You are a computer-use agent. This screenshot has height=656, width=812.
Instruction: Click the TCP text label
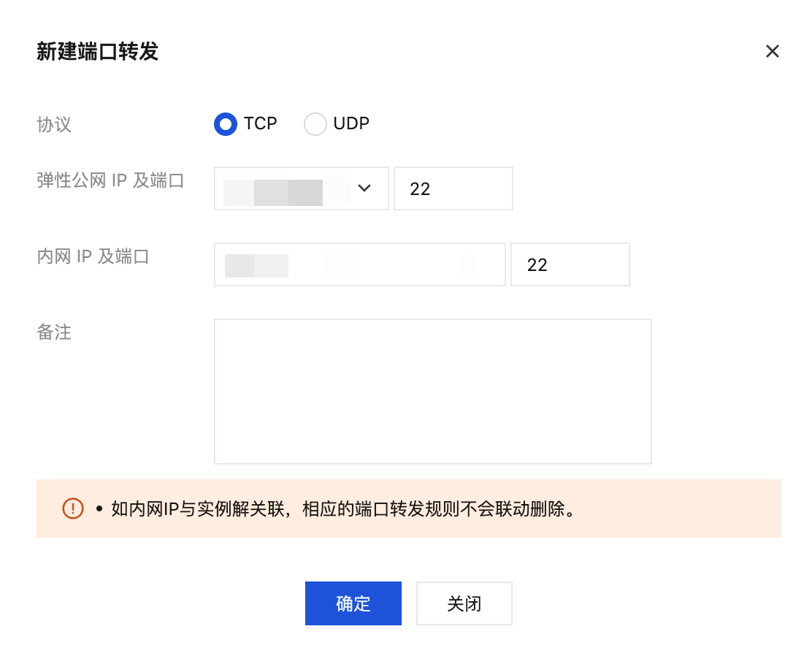click(x=261, y=123)
